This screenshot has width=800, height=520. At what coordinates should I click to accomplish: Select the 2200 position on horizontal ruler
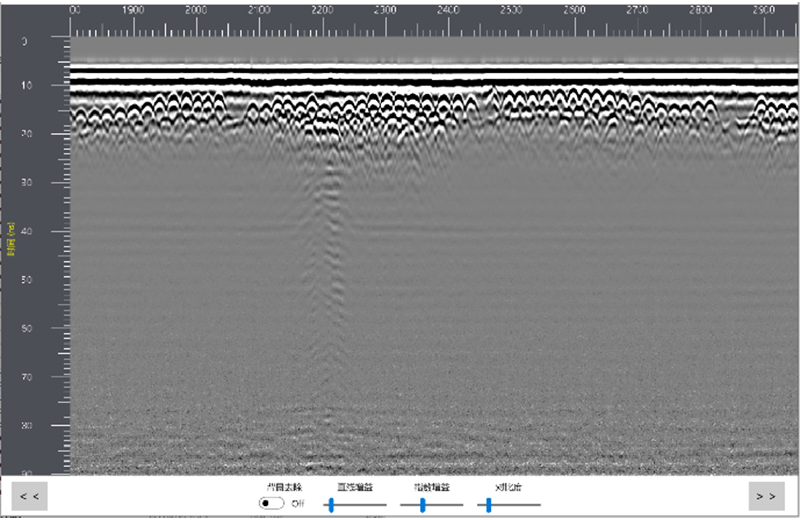pos(323,11)
